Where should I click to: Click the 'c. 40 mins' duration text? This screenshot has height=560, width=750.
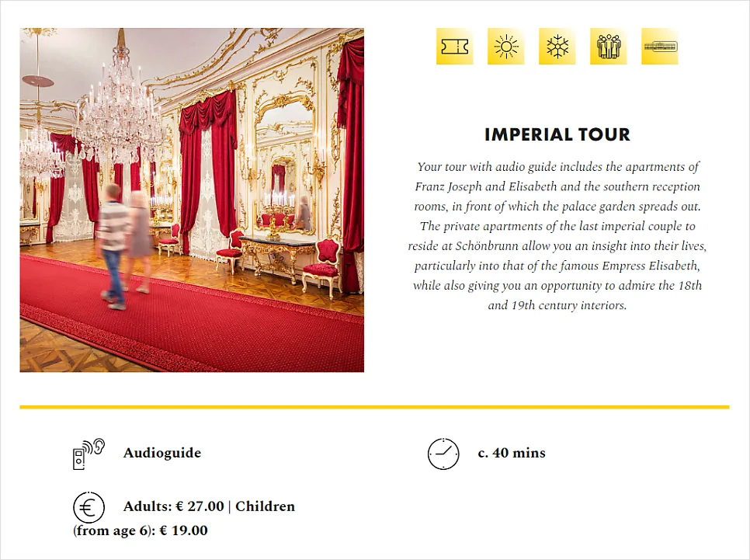pos(511,453)
